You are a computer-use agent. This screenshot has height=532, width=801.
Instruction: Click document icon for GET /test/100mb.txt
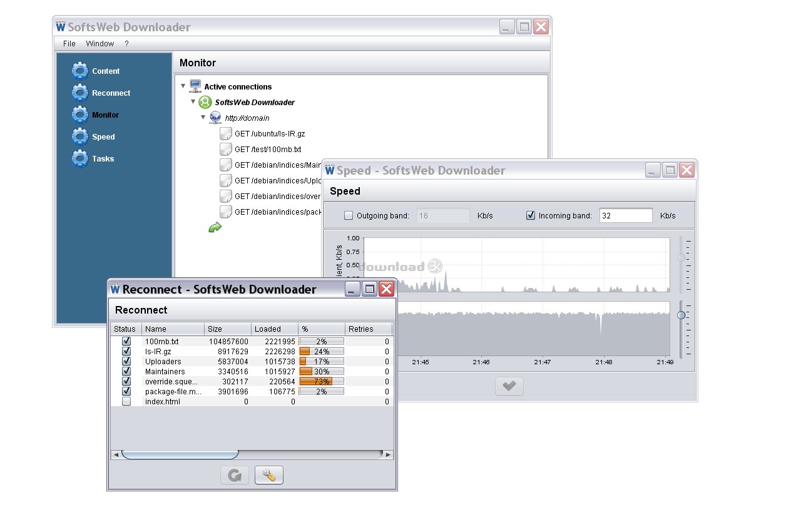[226, 149]
